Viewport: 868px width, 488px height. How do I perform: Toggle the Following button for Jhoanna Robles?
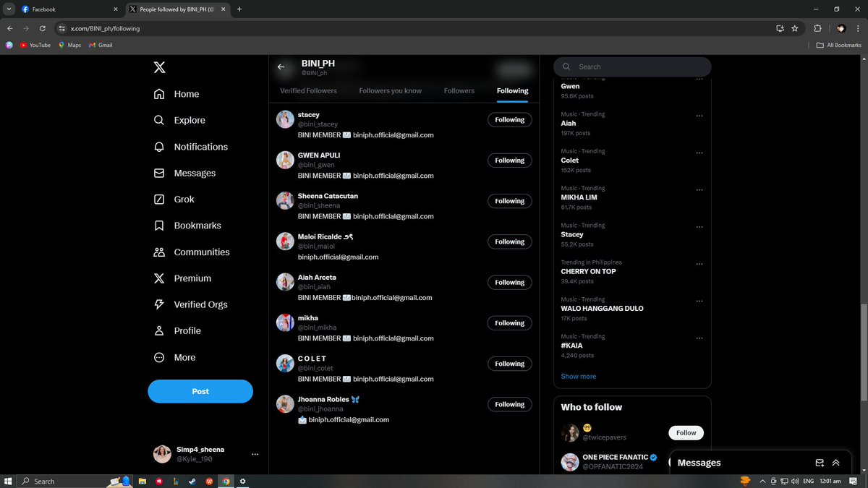pos(510,404)
